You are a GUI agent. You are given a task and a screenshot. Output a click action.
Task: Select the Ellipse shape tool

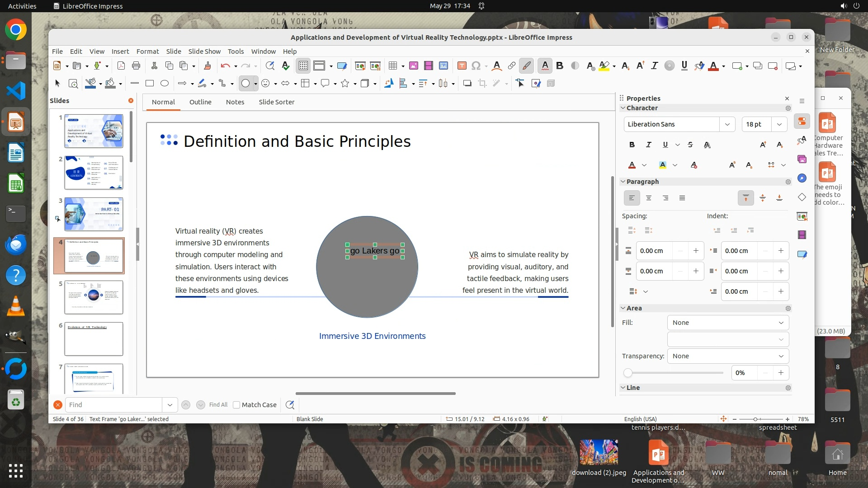point(165,83)
